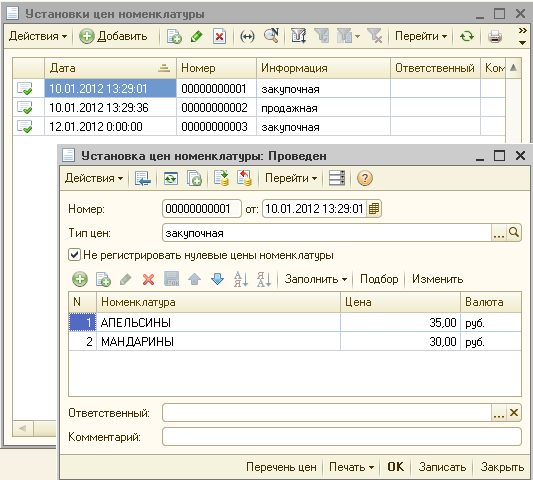Click the Записать button
The image size is (533, 480).
(442, 467)
